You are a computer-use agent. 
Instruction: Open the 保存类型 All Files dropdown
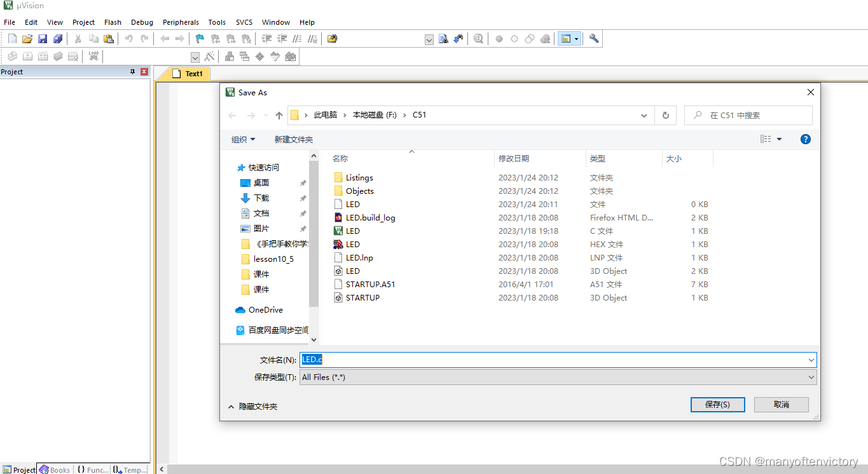(x=811, y=377)
